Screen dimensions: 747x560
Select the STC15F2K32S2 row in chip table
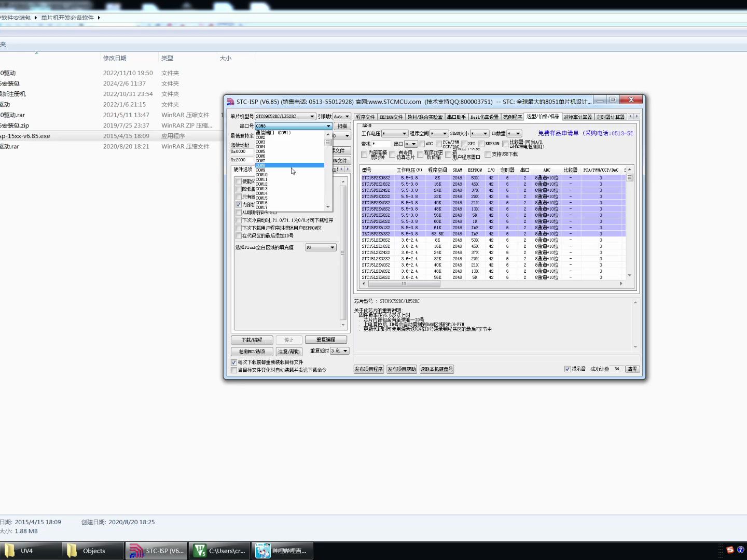click(x=493, y=197)
